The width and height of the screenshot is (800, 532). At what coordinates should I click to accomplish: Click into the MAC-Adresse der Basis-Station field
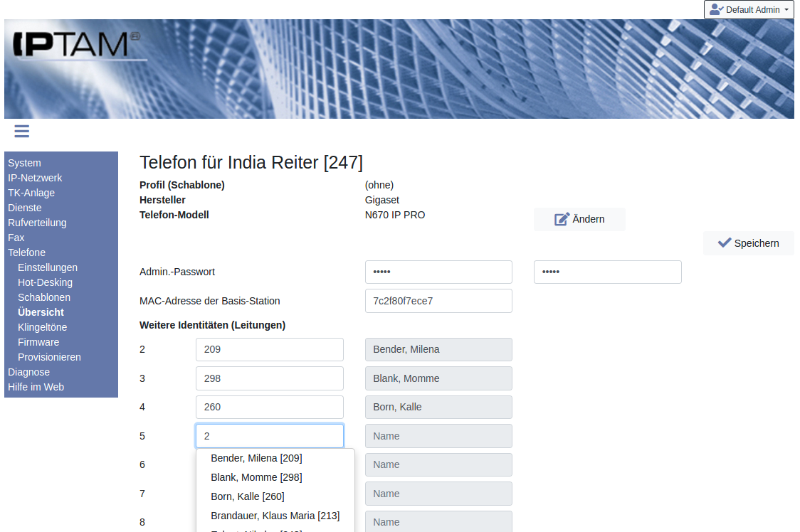pos(438,301)
